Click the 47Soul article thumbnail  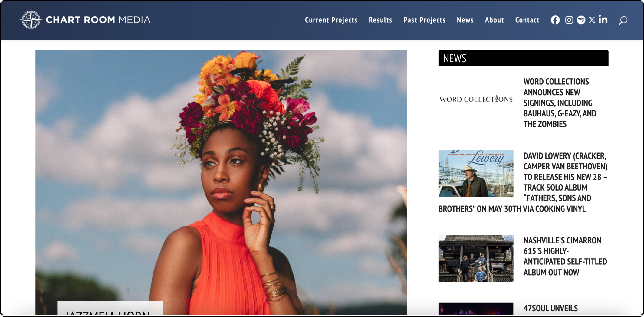pos(476,309)
